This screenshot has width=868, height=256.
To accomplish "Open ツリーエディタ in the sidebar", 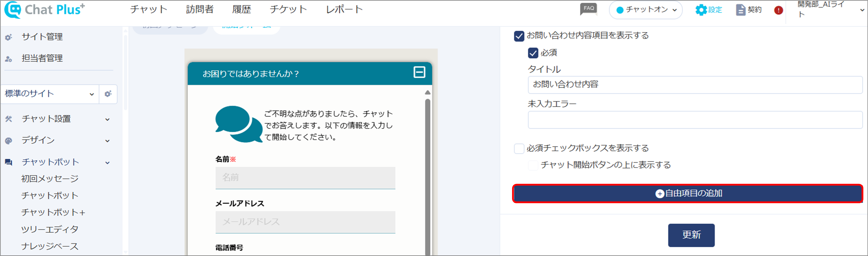I will 50,229.
